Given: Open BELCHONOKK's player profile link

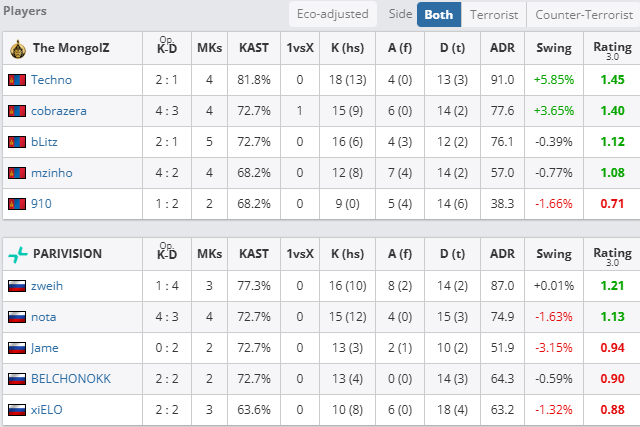Looking at the screenshot, I should 71,379.
